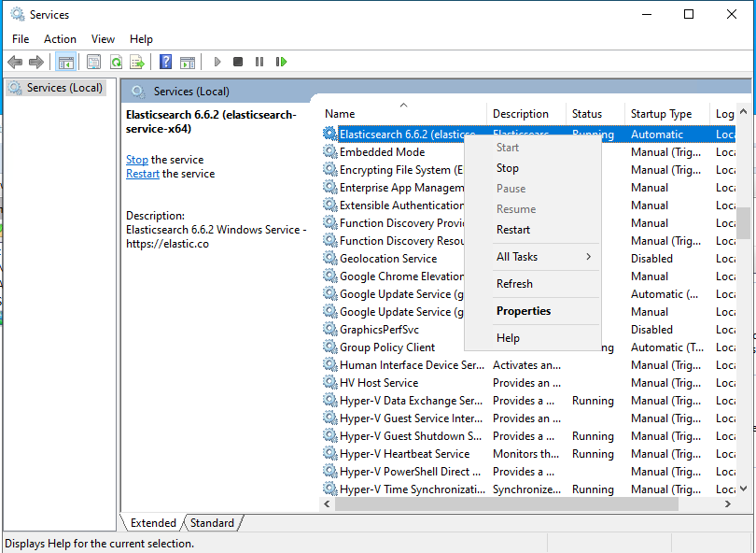756x553 pixels.
Task: Expand the All Tasks submenu arrow
Action: 588,257
